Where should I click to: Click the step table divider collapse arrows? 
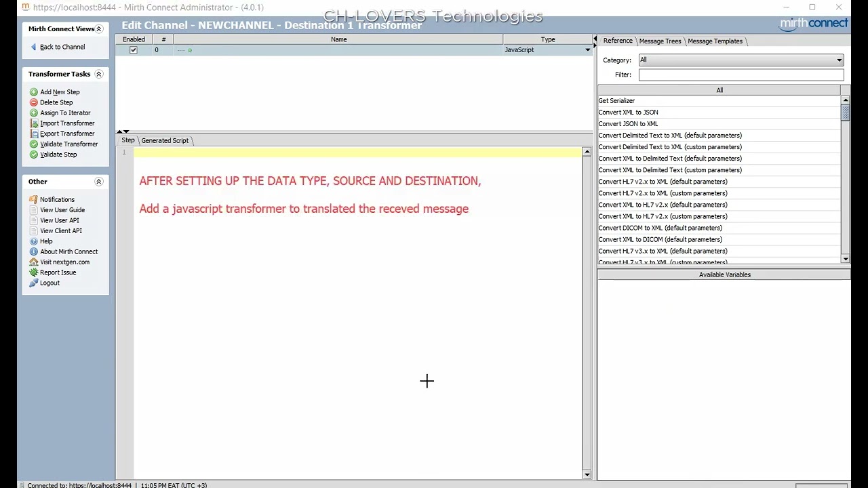123,131
